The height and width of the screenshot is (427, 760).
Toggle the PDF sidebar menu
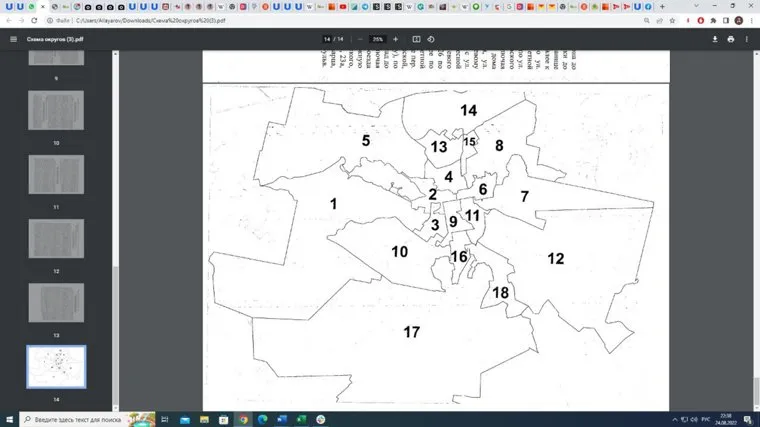13,39
